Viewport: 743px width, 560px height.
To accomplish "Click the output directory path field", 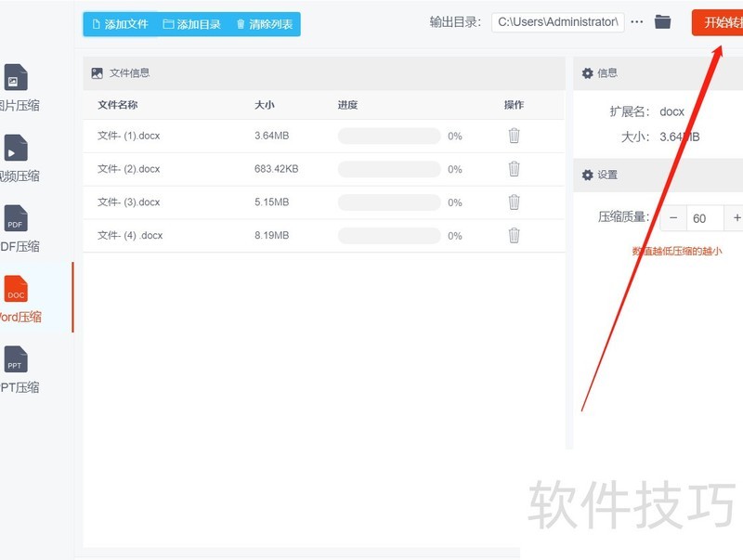I will [557, 22].
